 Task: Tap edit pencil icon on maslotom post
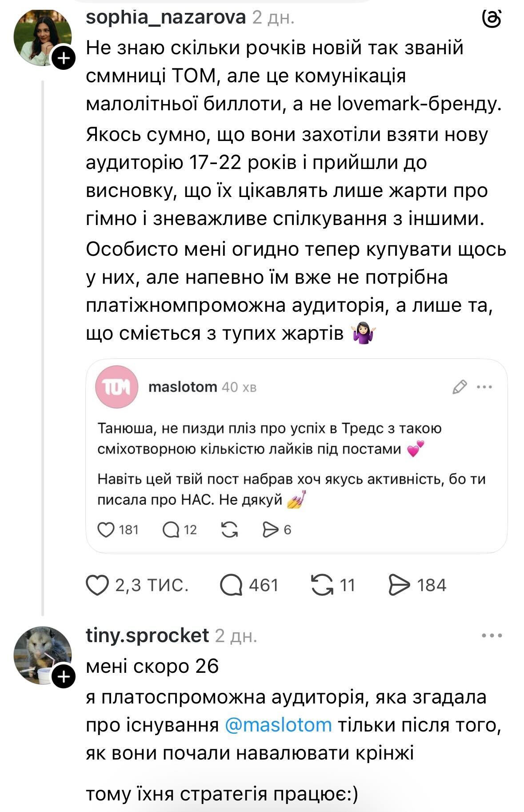[x=459, y=387]
